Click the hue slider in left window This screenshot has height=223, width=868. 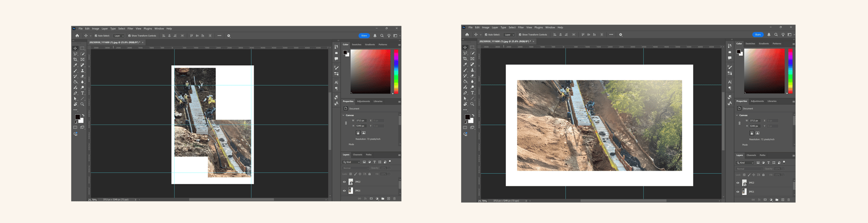tap(396, 71)
